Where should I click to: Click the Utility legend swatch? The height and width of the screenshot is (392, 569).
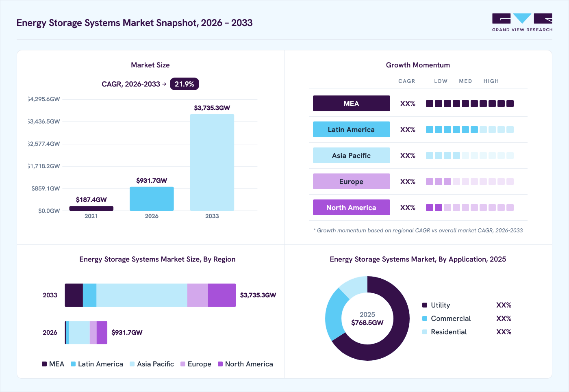(x=425, y=305)
